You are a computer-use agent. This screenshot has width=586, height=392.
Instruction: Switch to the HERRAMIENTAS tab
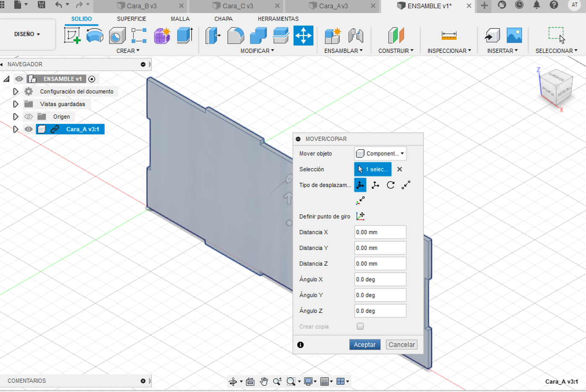click(x=278, y=19)
